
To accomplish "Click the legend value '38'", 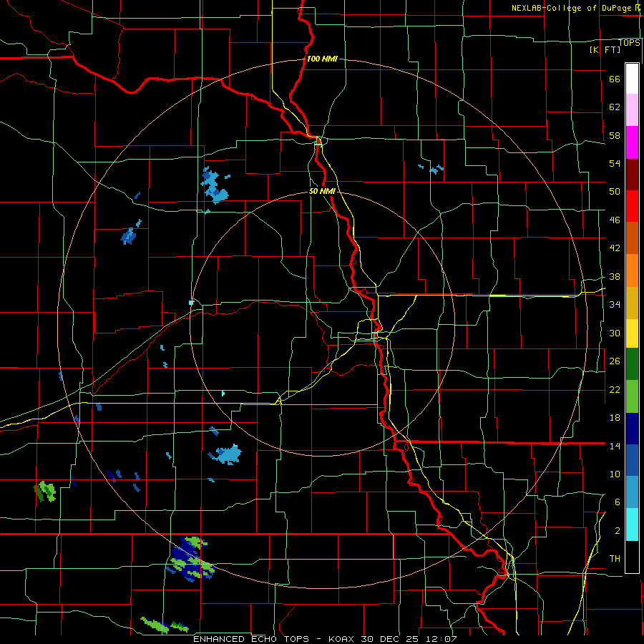I will [615, 276].
